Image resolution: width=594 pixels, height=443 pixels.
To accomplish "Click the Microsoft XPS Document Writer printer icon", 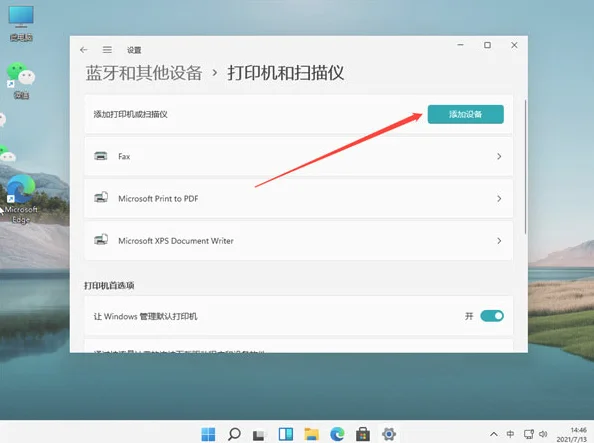I will pos(101,240).
